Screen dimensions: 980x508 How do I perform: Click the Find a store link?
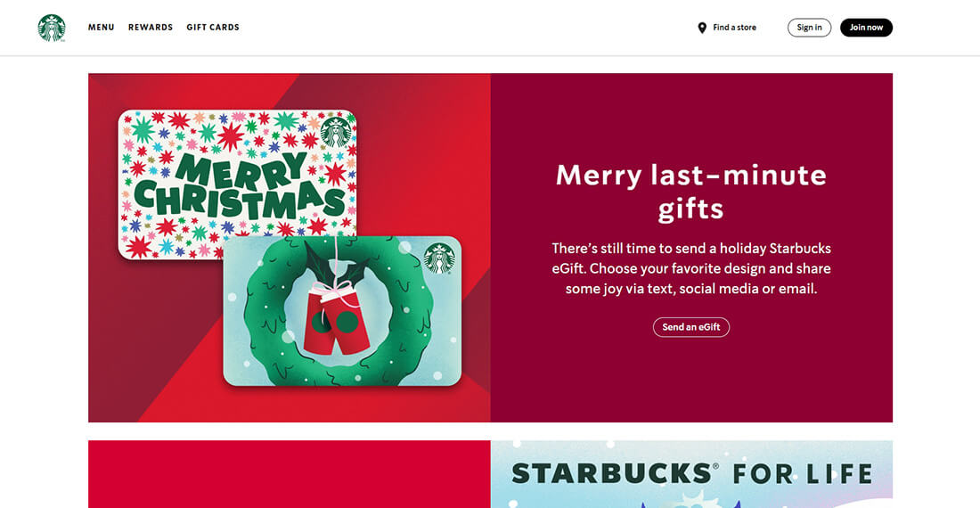pyautogui.click(x=734, y=28)
